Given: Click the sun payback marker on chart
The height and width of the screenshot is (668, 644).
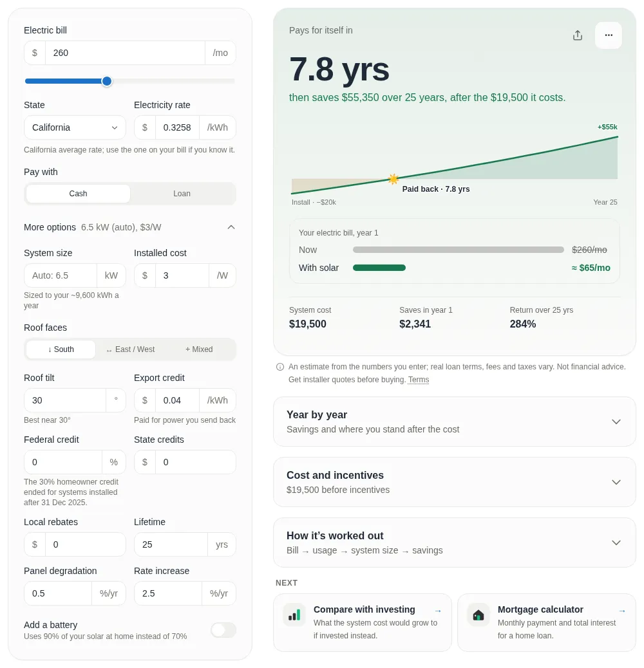Looking at the screenshot, I should 393,179.
